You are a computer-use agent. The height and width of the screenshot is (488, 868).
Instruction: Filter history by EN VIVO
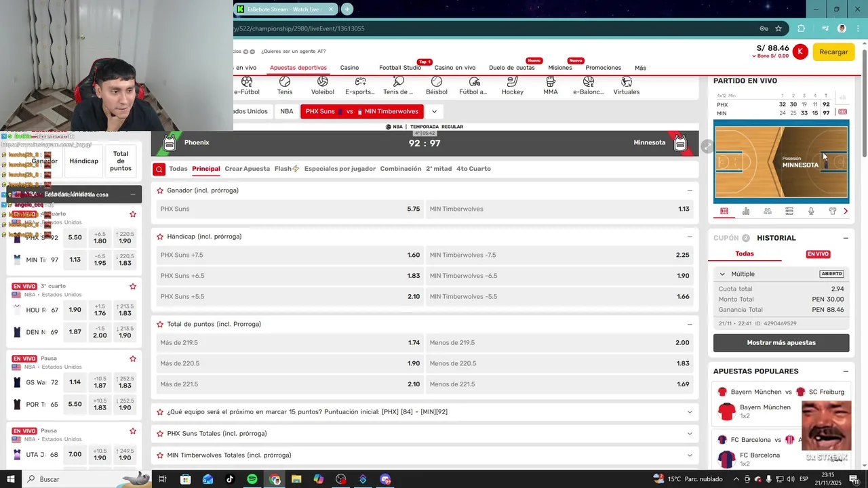[818, 254]
